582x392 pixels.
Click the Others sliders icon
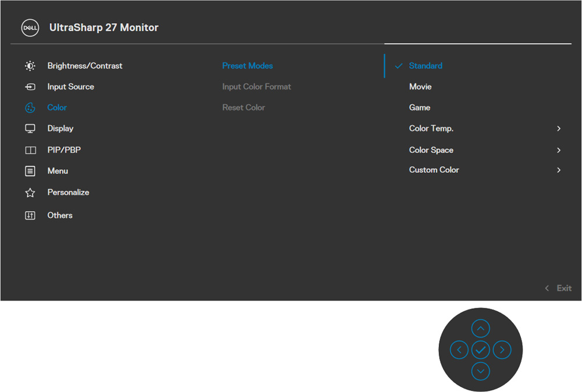point(30,215)
